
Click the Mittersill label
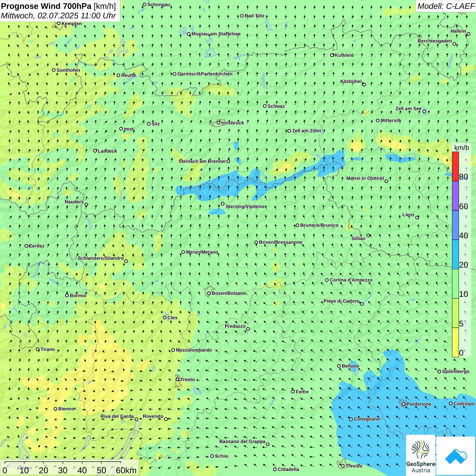point(391,120)
